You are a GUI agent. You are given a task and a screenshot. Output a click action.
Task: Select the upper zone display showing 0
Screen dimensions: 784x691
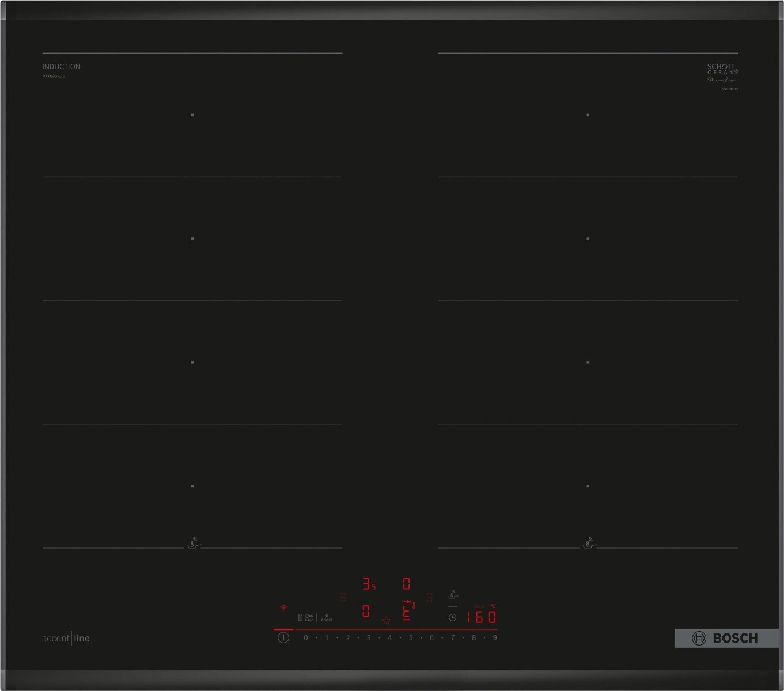tap(406, 584)
